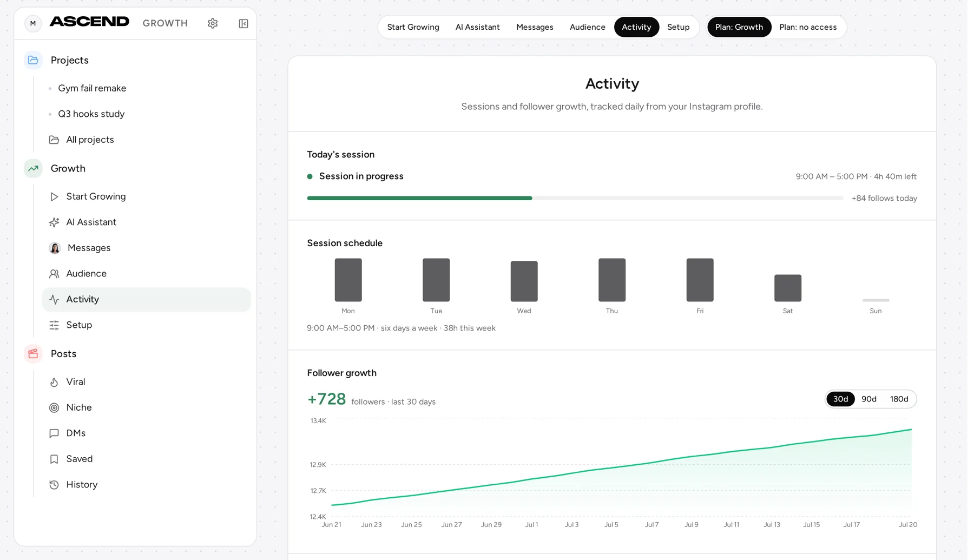Open the AI Assistant top tab
The height and width of the screenshot is (560, 974).
pyautogui.click(x=477, y=27)
